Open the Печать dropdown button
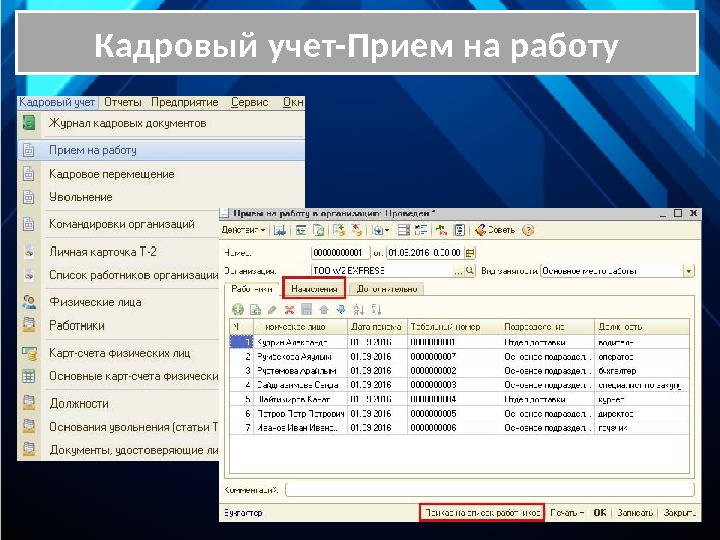Viewport: 720px width, 540px height. tap(567, 512)
